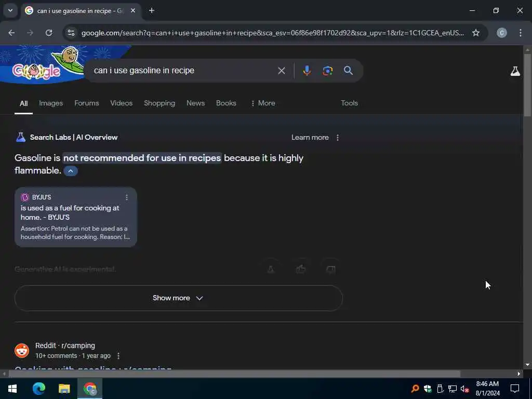The height and width of the screenshot is (399, 532).
Task: Select the All results tab
Action: point(23,103)
